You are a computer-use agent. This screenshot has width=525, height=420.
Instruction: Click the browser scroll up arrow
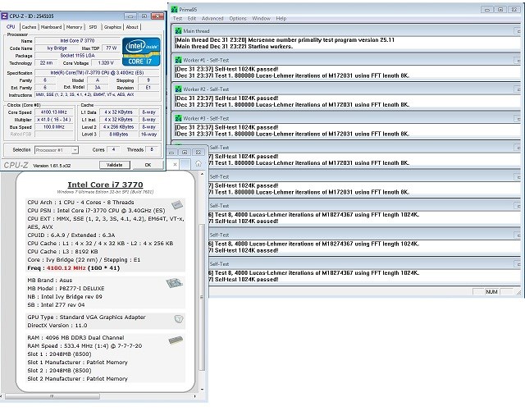coord(202,175)
